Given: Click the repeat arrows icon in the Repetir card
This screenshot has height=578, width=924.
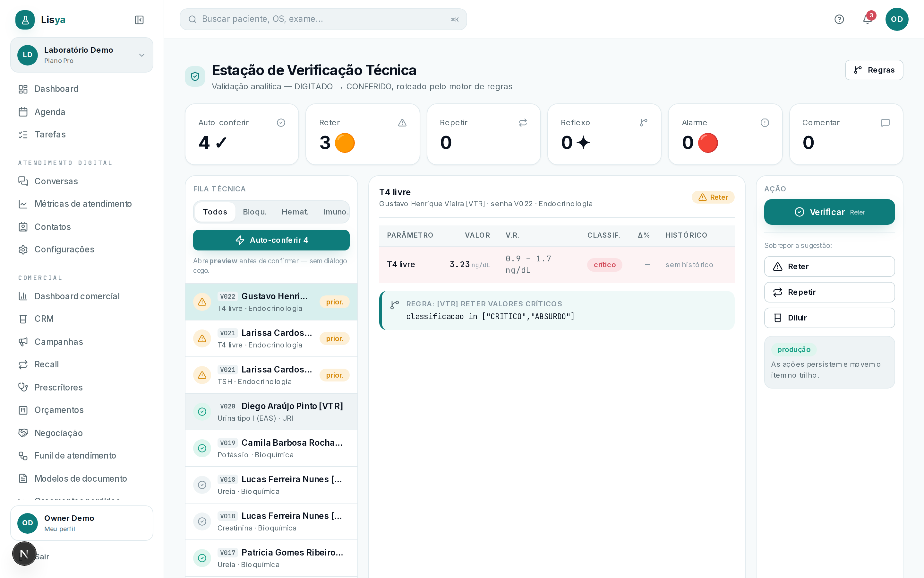Looking at the screenshot, I should point(523,123).
